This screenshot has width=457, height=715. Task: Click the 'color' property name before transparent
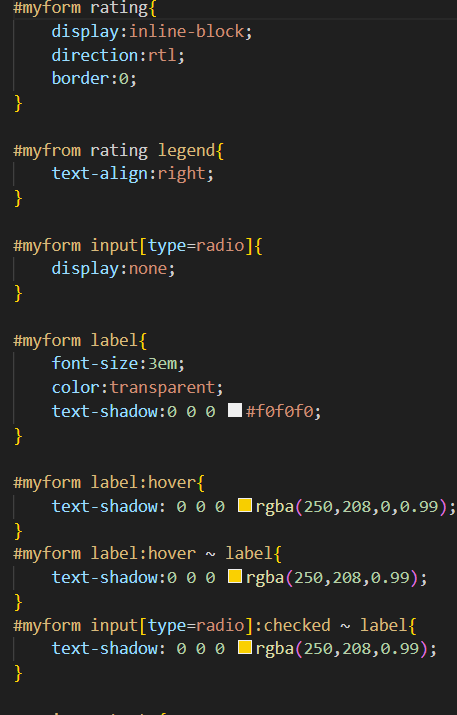[76, 388]
